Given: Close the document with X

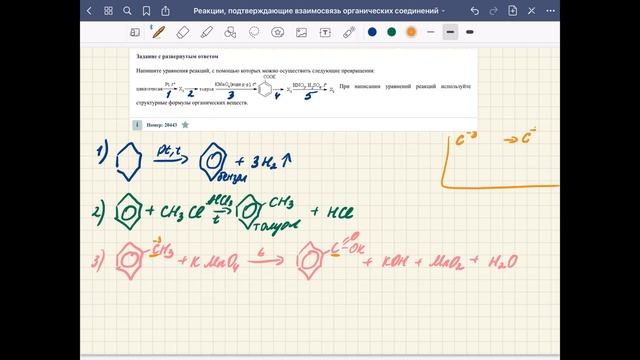Looking at the screenshot, I should (x=531, y=11).
